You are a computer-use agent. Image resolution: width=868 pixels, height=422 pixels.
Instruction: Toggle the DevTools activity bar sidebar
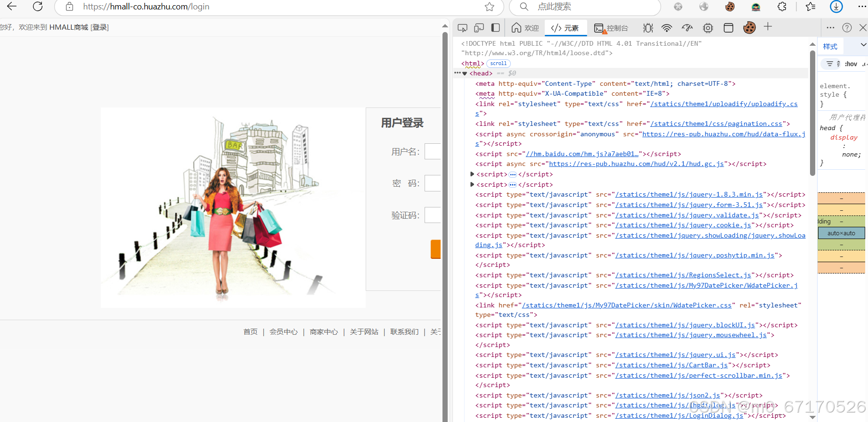click(495, 28)
